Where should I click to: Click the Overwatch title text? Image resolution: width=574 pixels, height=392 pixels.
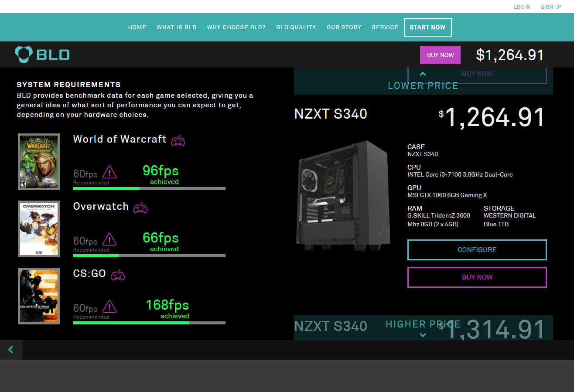tap(101, 206)
